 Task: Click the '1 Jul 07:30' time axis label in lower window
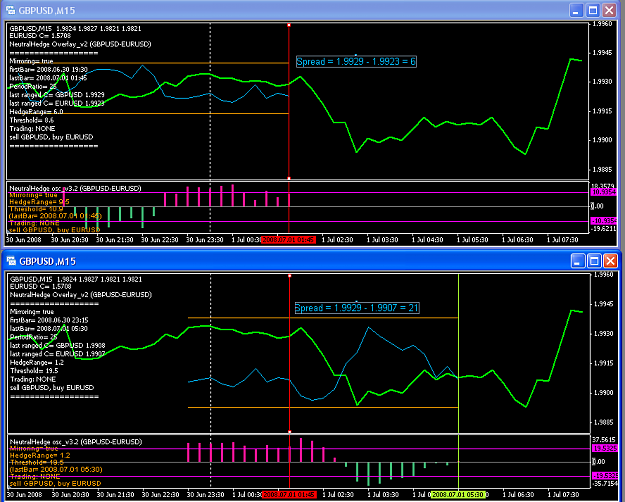point(563,494)
